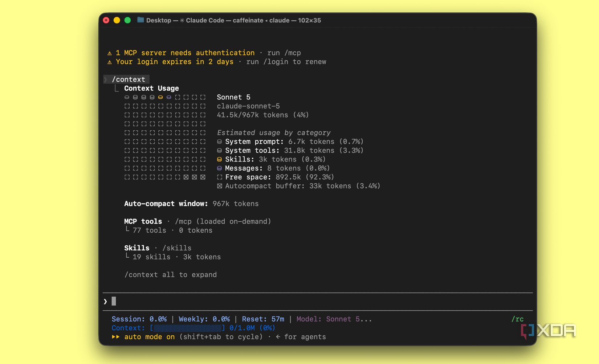This screenshot has height=364, width=599.
Task: Click '← for agents' hint text
Action: [301, 337]
